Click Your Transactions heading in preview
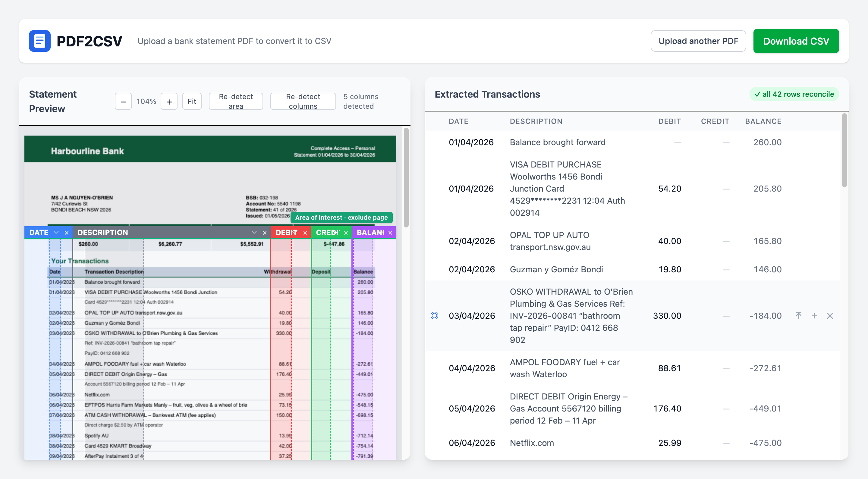 tap(80, 261)
